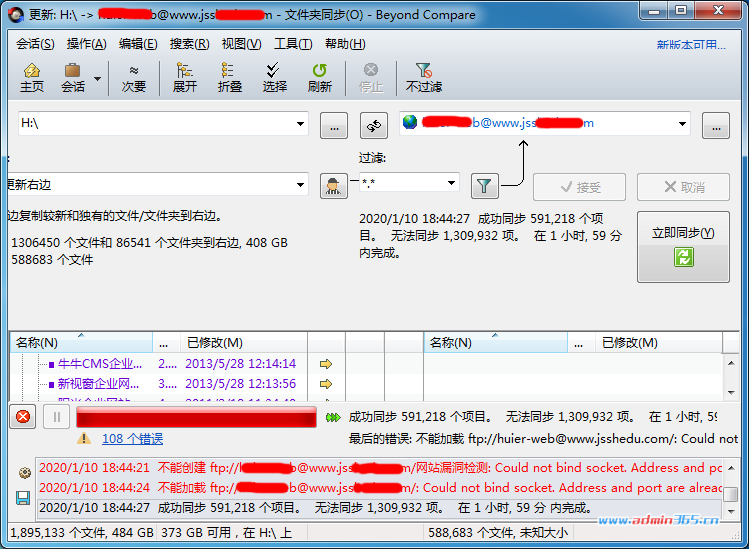The width and height of the screenshot is (750, 550).
Task: Open the 会话(S) menu
Action: click(x=35, y=44)
